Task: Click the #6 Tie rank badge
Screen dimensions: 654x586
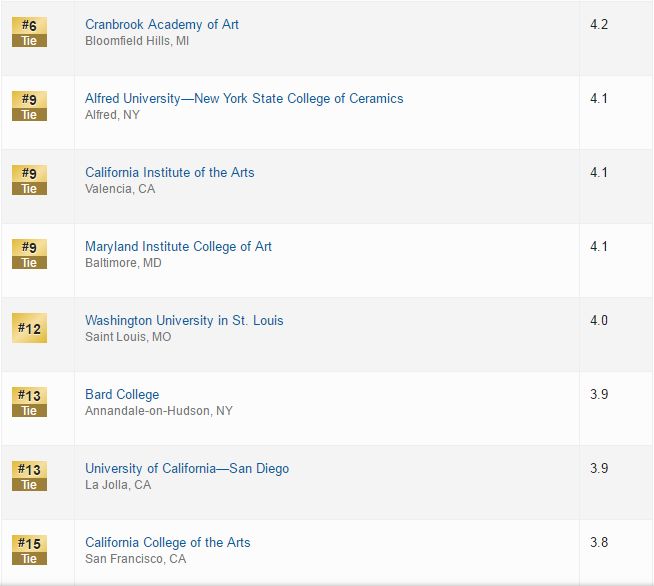Action: (x=29, y=32)
